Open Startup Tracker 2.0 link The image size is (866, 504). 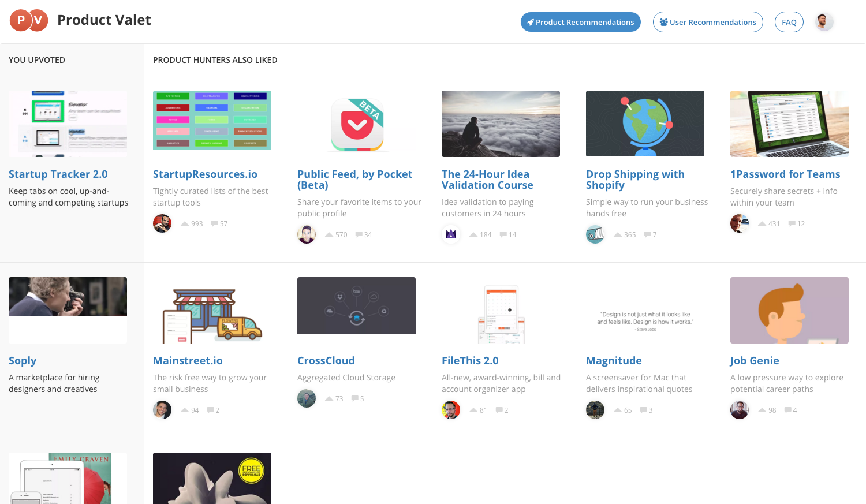[58, 174]
